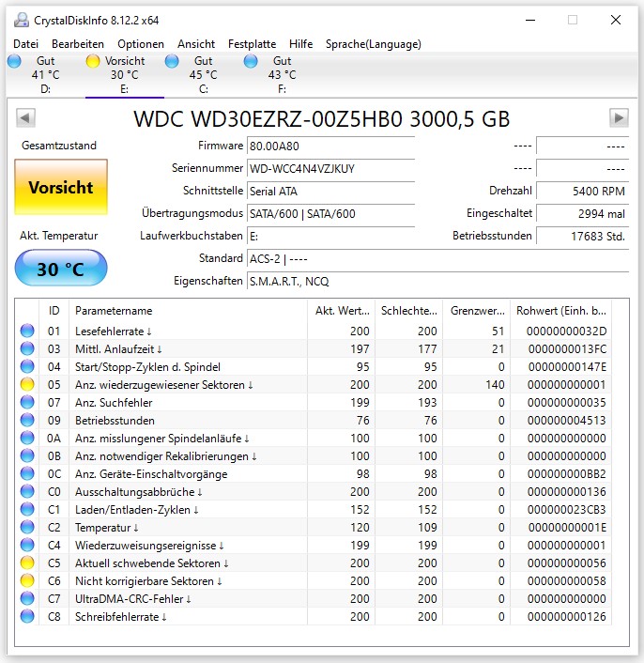Click blue status icon for misslungener Spindelanläufe
The width and height of the screenshot is (644, 663).
(x=27, y=438)
